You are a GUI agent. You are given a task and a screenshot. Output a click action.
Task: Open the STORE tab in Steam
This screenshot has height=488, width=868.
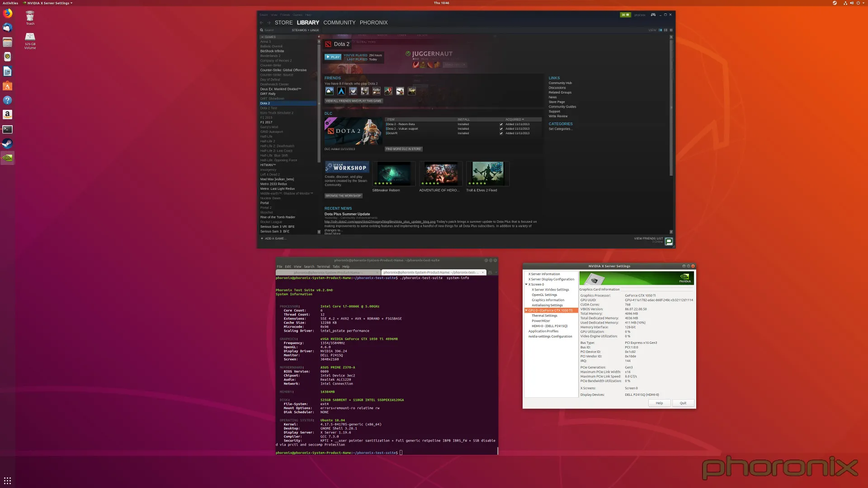coord(283,23)
